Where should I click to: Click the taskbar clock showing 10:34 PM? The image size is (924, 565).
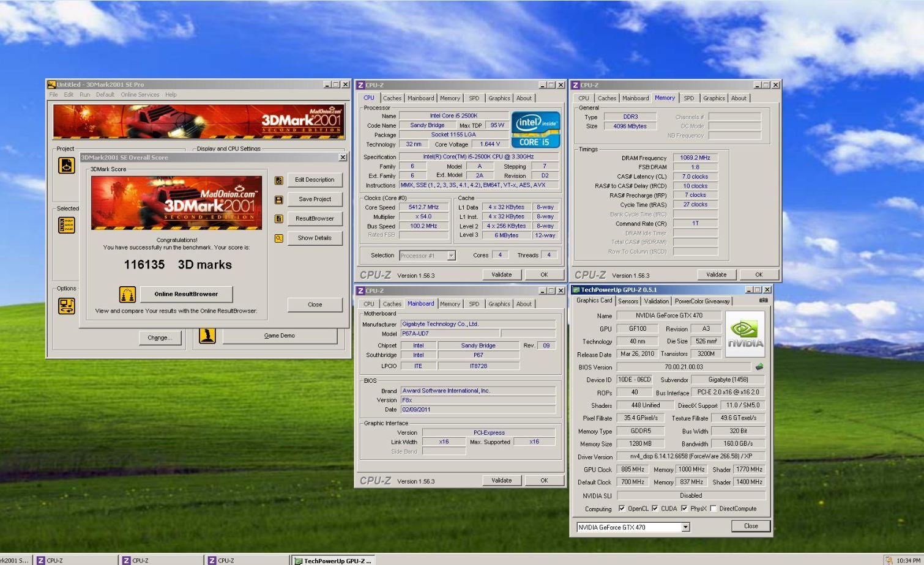click(x=907, y=561)
